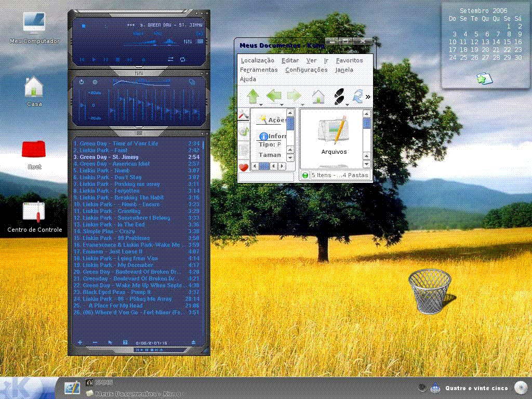Click the XMMS taskbar entry
Viewport: 532px width, 399px height.
tap(99, 382)
